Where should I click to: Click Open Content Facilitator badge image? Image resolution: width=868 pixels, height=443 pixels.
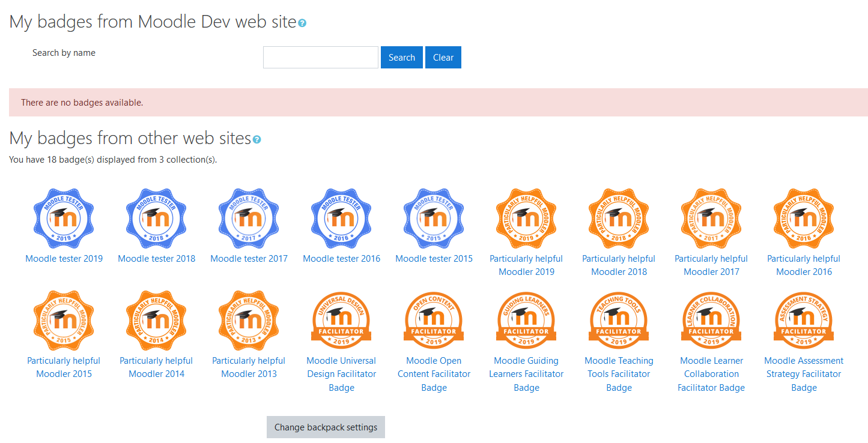tap(434, 321)
